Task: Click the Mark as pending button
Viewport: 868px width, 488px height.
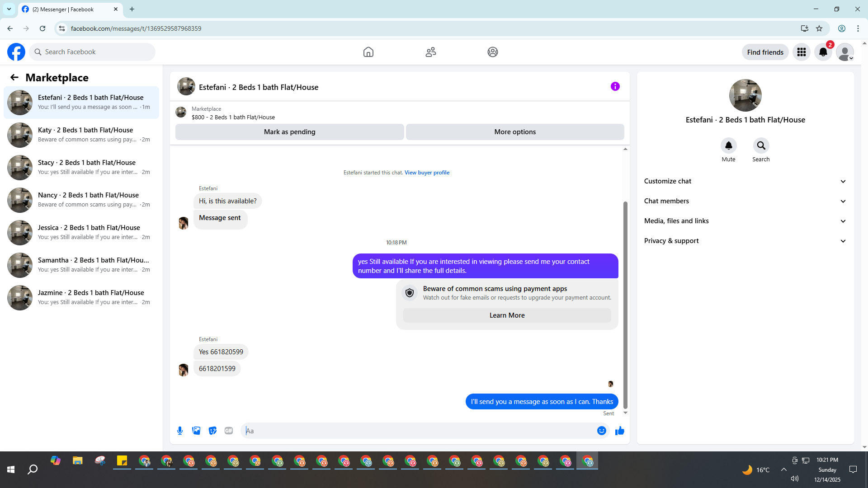Action: [289, 132]
